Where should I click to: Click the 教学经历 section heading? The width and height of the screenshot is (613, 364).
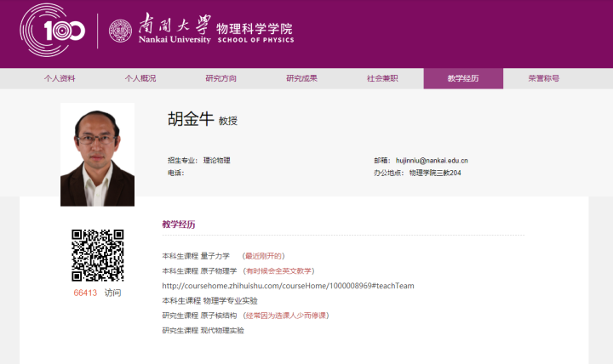[x=179, y=225]
